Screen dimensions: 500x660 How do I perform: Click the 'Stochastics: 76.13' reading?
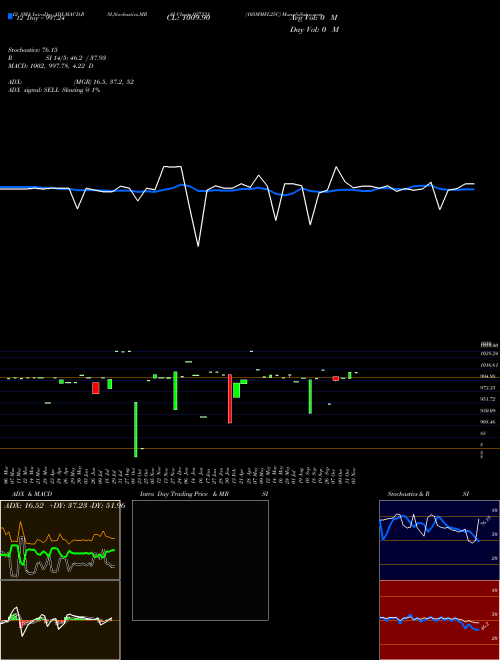tap(33, 50)
